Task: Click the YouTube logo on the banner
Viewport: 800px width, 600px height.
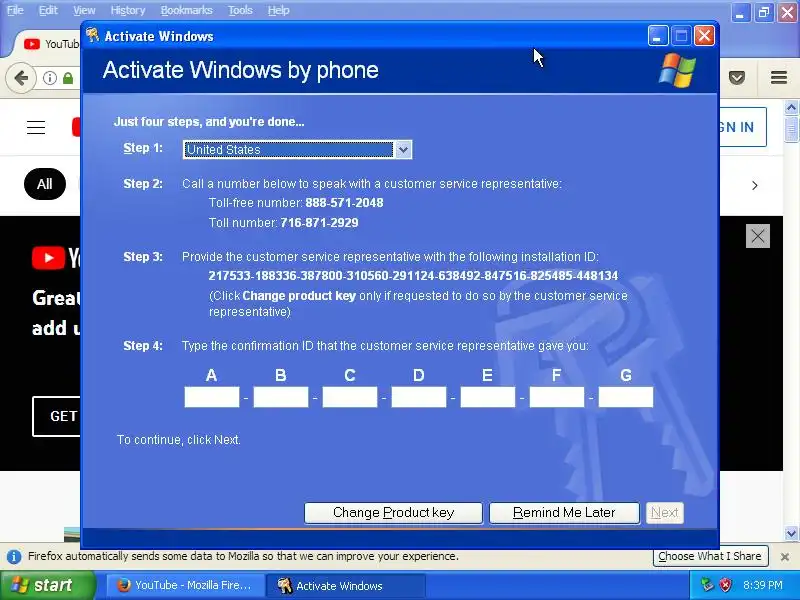Action: tap(56, 258)
